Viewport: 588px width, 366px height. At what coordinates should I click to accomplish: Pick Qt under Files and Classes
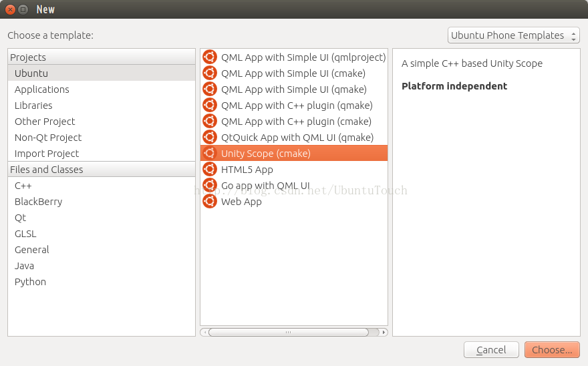102,218
